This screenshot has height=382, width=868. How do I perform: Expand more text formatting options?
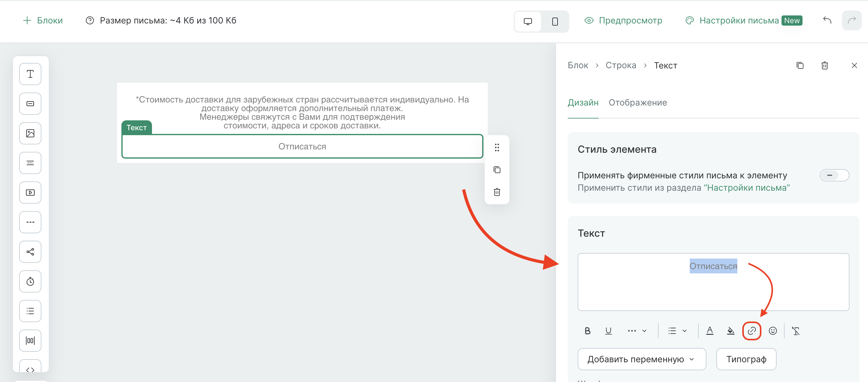point(637,331)
